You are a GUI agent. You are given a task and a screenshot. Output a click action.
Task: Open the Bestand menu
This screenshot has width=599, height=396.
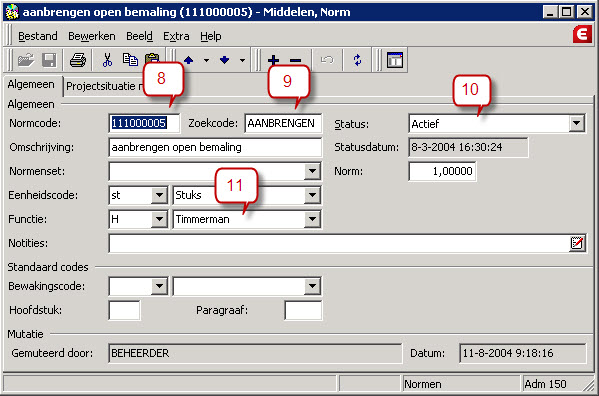tap(38, 36)
